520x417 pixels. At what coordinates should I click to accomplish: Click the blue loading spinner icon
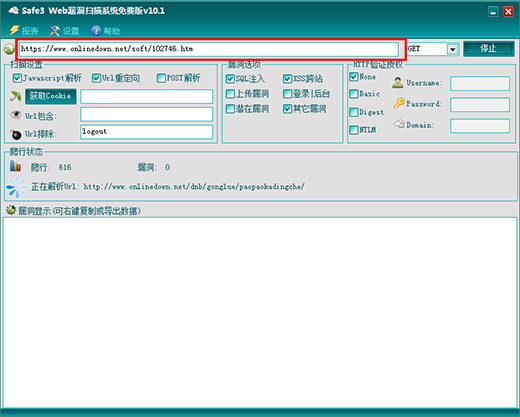17,187
